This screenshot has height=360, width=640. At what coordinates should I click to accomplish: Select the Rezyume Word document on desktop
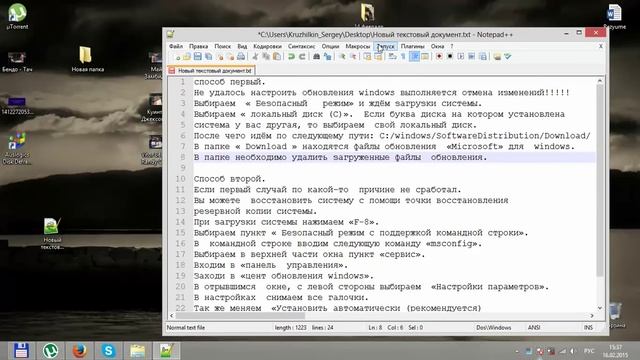tap(614, 16)
